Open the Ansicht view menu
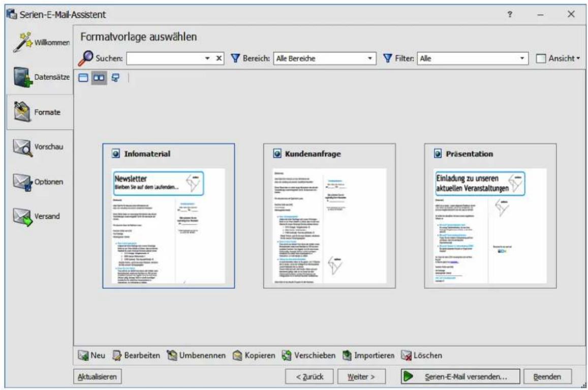The width and height of the screenshot is (588, 390). click(x=559, y=58)
